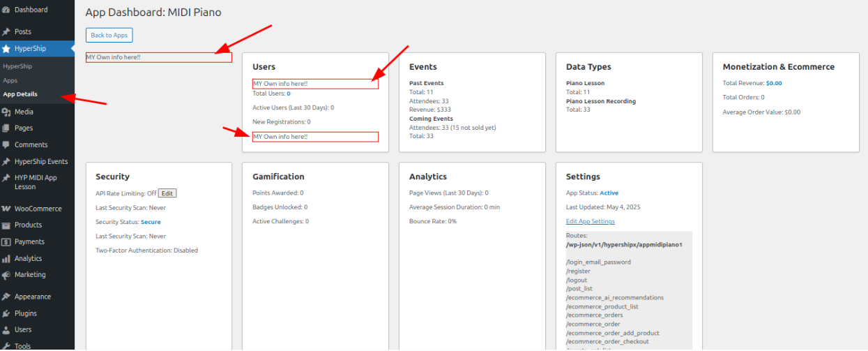Click the Plugins plug icon
The width and height of the screenshot is (868, 351).
click(6, 313)
